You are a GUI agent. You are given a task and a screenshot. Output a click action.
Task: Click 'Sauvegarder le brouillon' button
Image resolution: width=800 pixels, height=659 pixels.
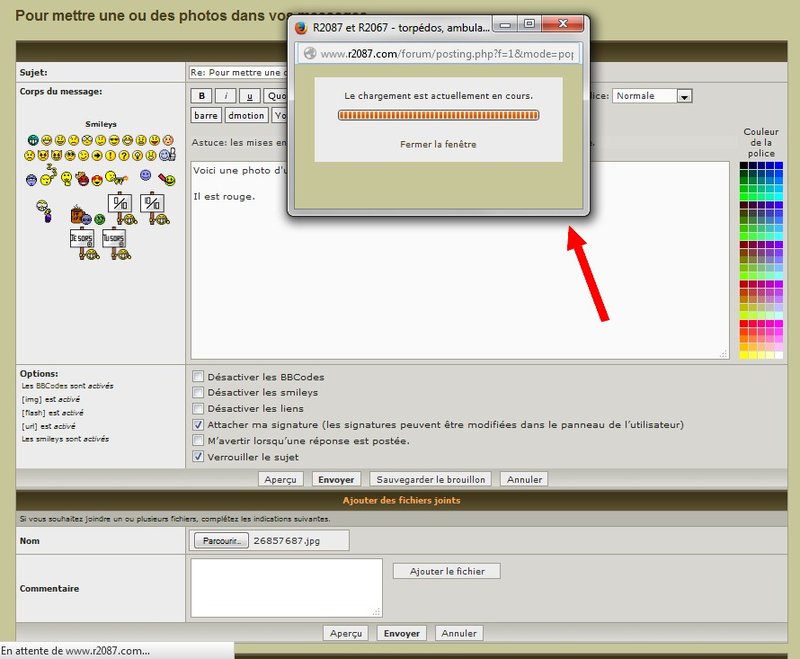[431, 479]
